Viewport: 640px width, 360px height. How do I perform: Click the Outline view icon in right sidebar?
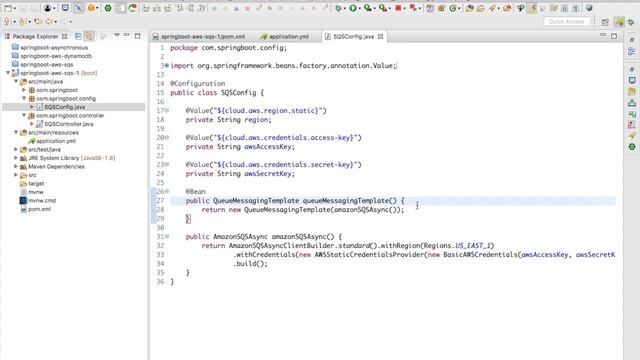pyautogui.click(x=632, y=51)
